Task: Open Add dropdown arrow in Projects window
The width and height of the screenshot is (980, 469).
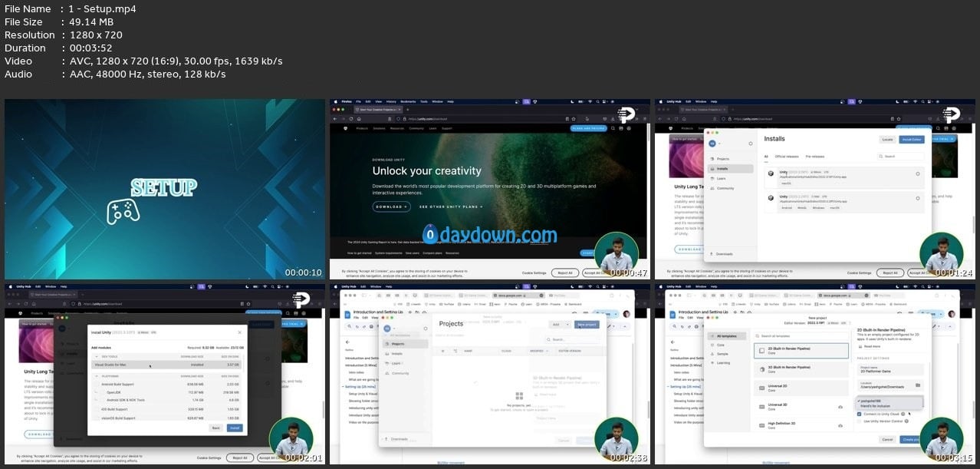Action: [x=567, y=325]
